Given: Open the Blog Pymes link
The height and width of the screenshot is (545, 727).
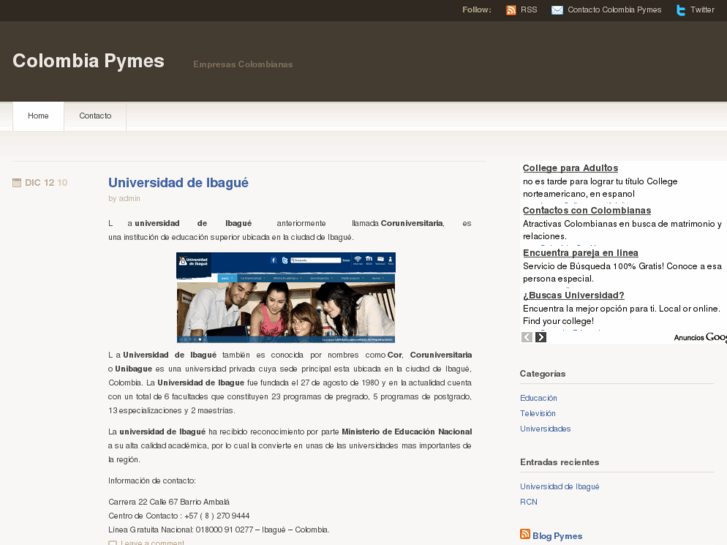Looking at the screenshot, I should coord(557,536).
